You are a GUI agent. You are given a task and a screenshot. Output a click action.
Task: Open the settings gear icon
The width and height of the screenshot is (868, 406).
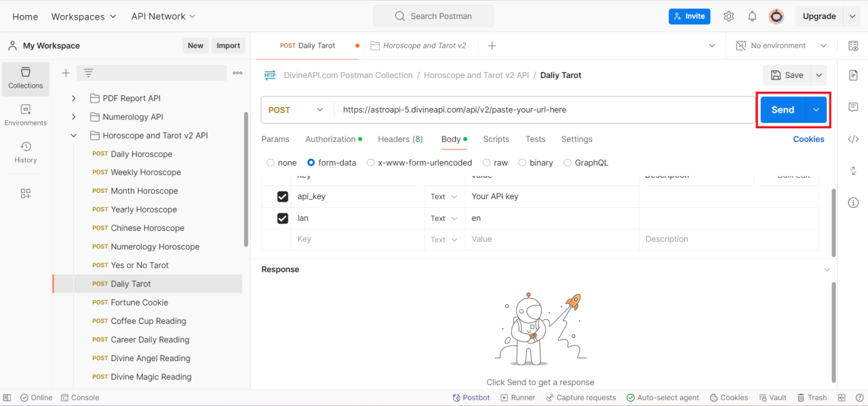coord(729,16)
